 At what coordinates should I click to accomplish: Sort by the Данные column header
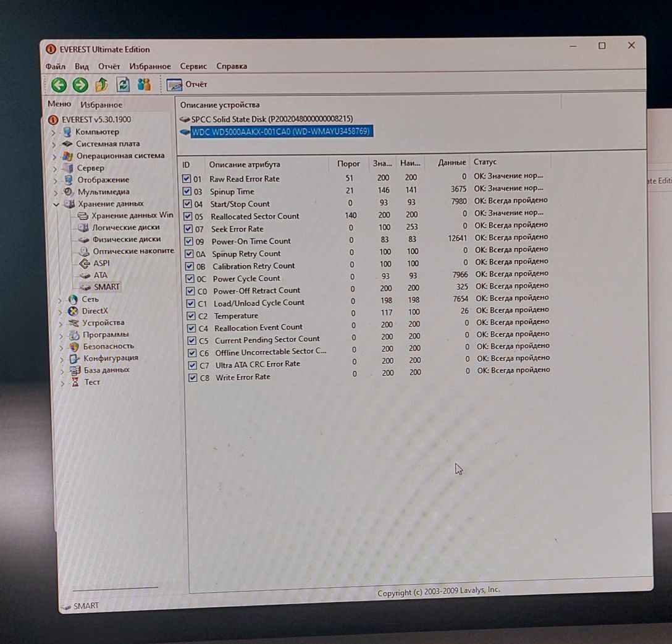pos(451,163)
